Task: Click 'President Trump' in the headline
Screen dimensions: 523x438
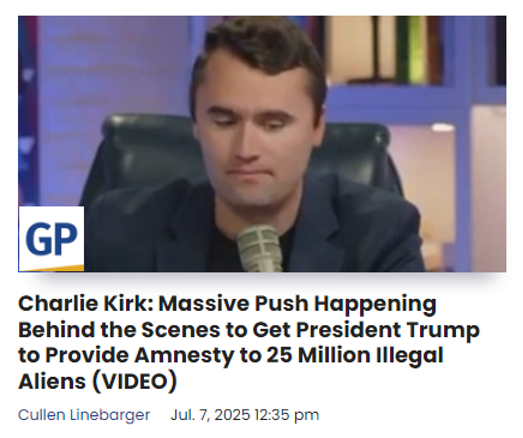Action: pos(388,330)
